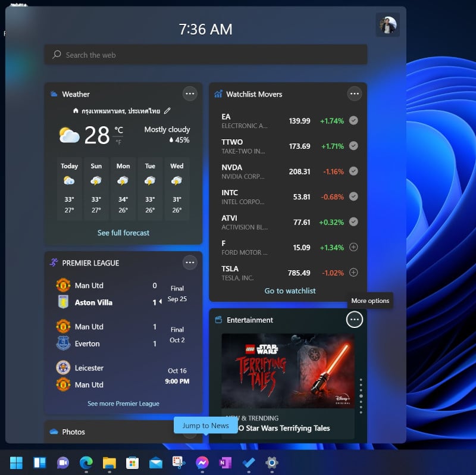Click the home icon by location

coord(76,111)
